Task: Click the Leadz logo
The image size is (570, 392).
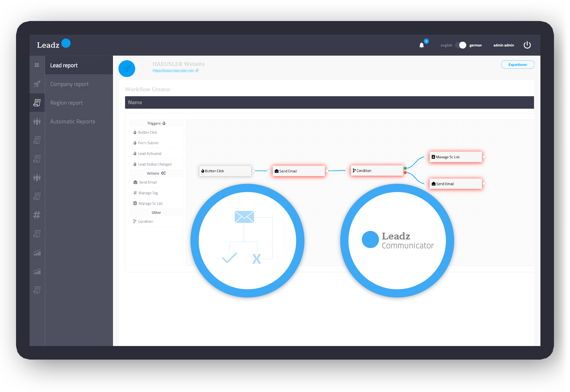Action: coord(54,44)
